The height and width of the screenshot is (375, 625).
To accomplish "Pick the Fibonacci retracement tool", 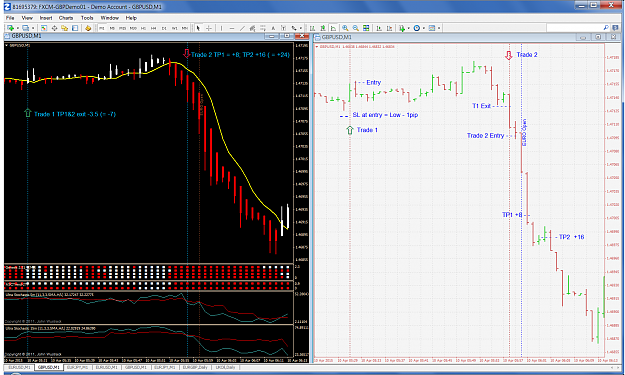I will coord(263,28).
